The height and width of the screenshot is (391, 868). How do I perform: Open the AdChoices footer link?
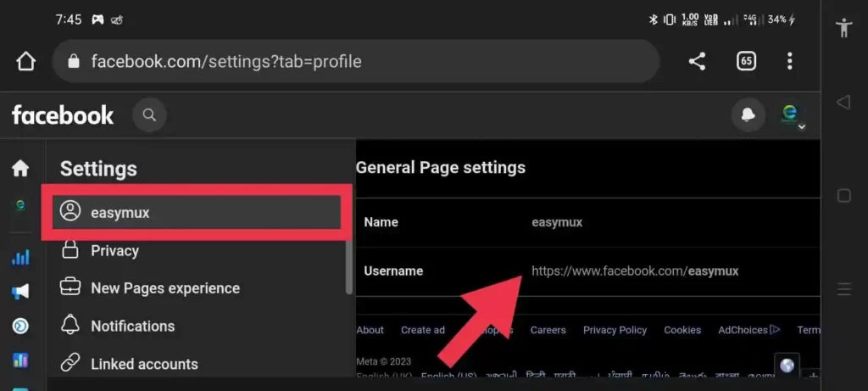749,330
